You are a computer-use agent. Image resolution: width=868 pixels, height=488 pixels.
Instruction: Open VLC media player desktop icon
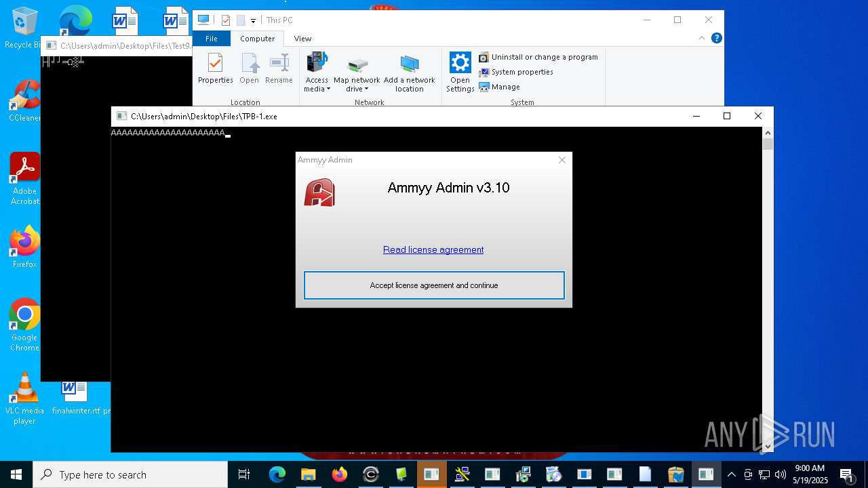pos(24,398)
